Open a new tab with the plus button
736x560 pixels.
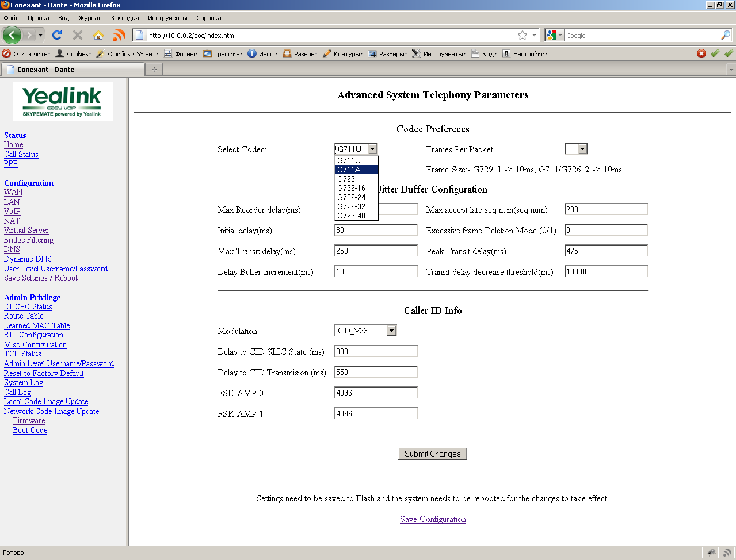[x=154, y=69]
